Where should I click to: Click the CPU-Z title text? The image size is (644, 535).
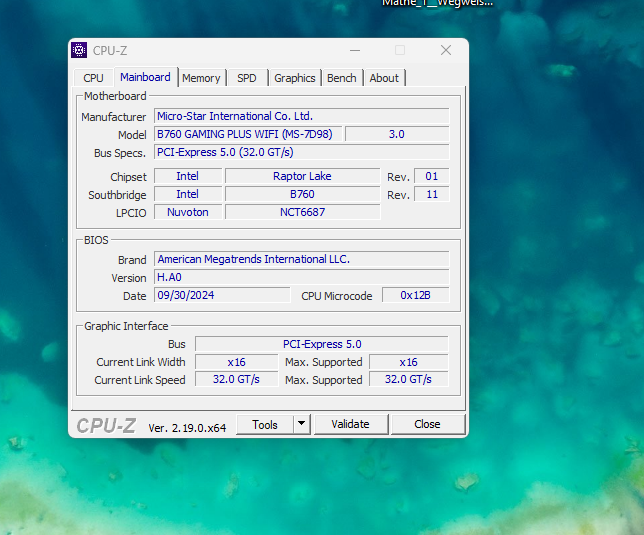(x=110, y=51)
